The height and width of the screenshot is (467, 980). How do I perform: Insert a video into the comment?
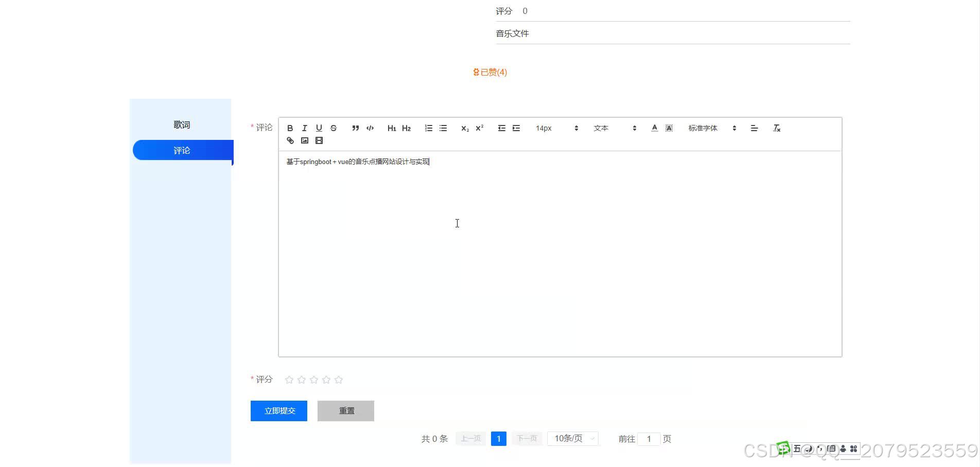coord(319,140)
